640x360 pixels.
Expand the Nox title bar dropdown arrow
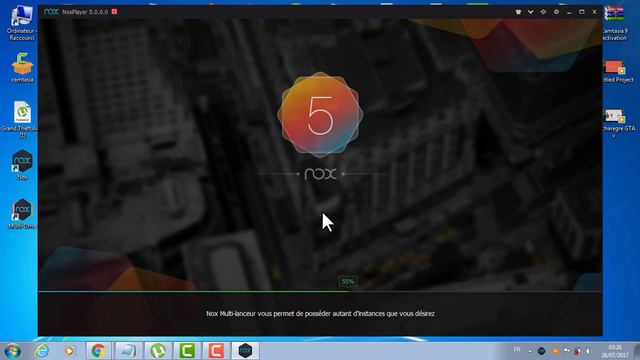tap(530, 12)
